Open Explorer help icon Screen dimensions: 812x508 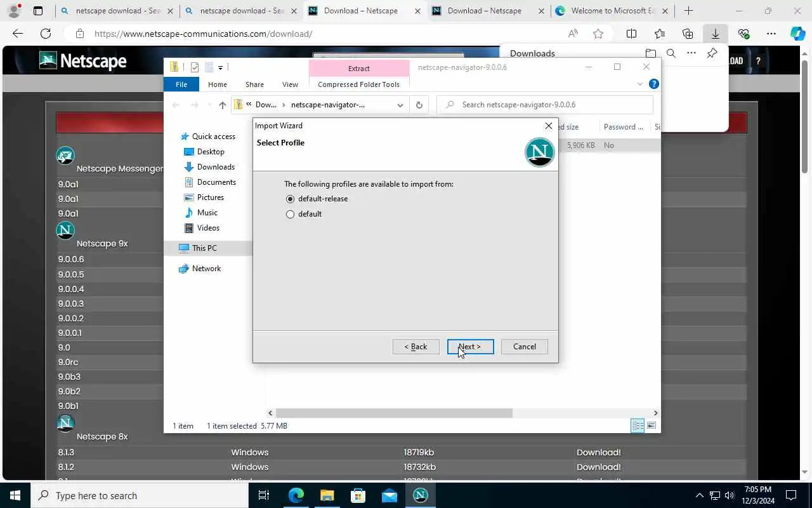(x=654, y=84)
